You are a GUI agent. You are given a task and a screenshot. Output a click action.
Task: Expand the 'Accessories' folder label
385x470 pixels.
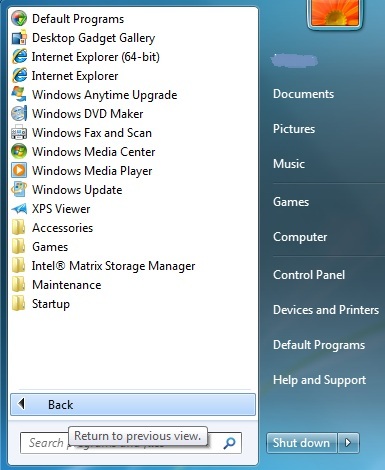pos(63,228)
